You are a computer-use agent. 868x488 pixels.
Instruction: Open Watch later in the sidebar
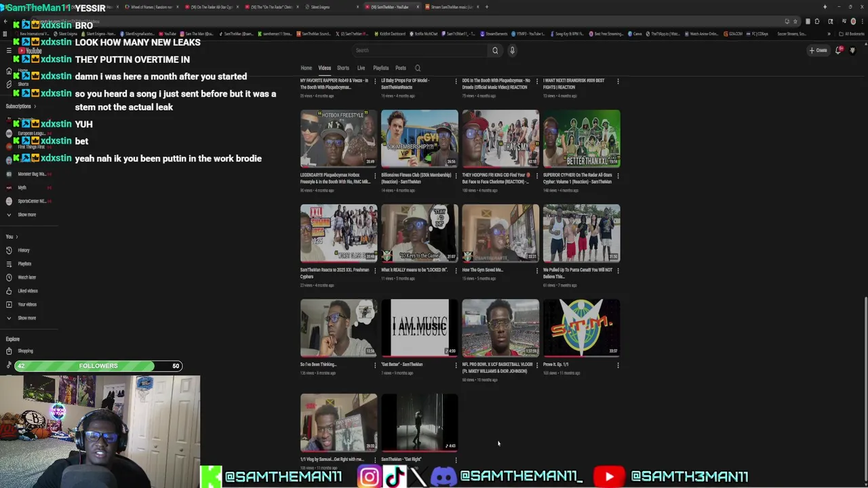26,277
